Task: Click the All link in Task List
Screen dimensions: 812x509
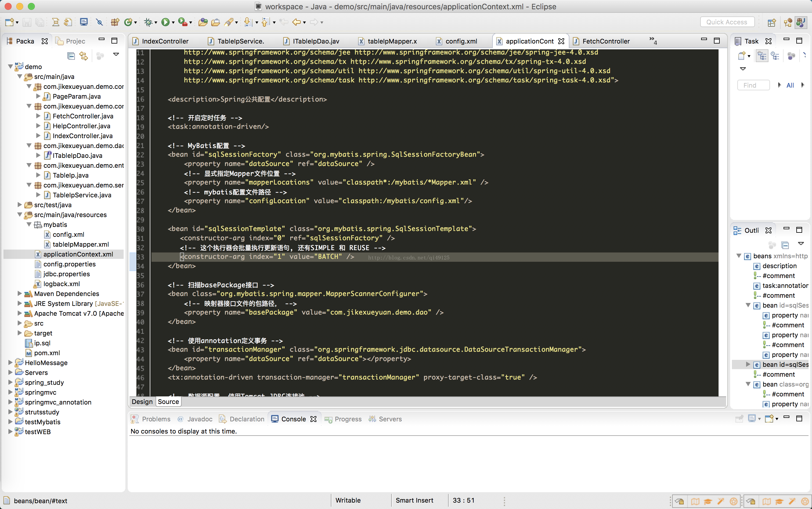Action: pyautogui.click(x=790, y=85)
